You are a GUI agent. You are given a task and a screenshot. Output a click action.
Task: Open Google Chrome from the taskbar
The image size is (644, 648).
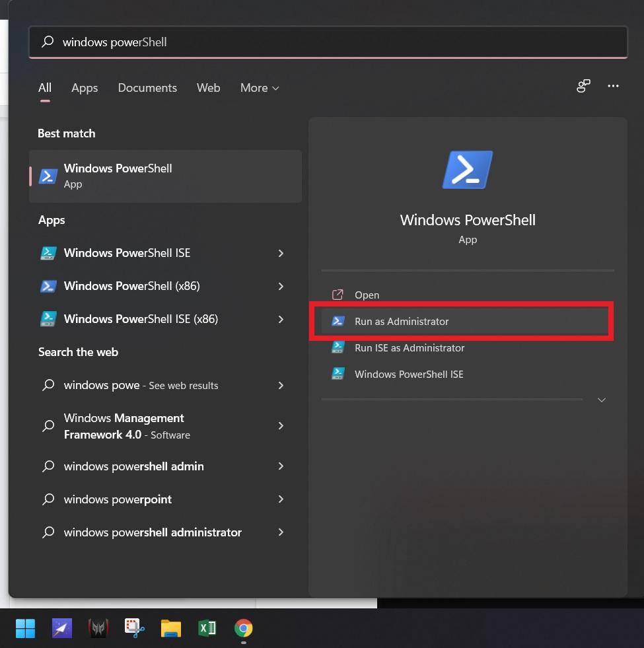point(244,628)
